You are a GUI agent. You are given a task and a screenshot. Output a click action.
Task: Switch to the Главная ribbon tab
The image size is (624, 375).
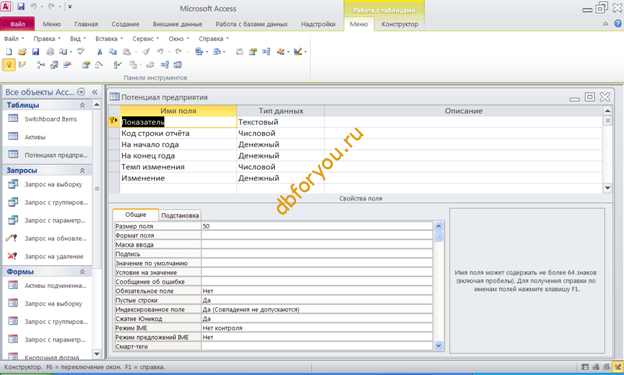click(x=86, y=24)
